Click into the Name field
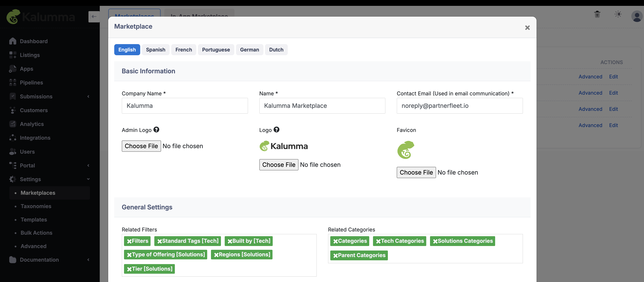 coord(322,106)
